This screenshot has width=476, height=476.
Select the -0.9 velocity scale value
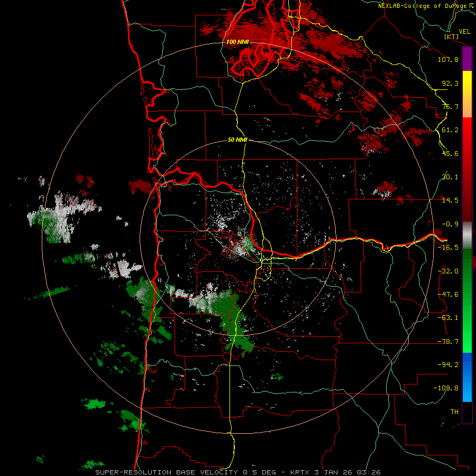[x=450, y=224]
